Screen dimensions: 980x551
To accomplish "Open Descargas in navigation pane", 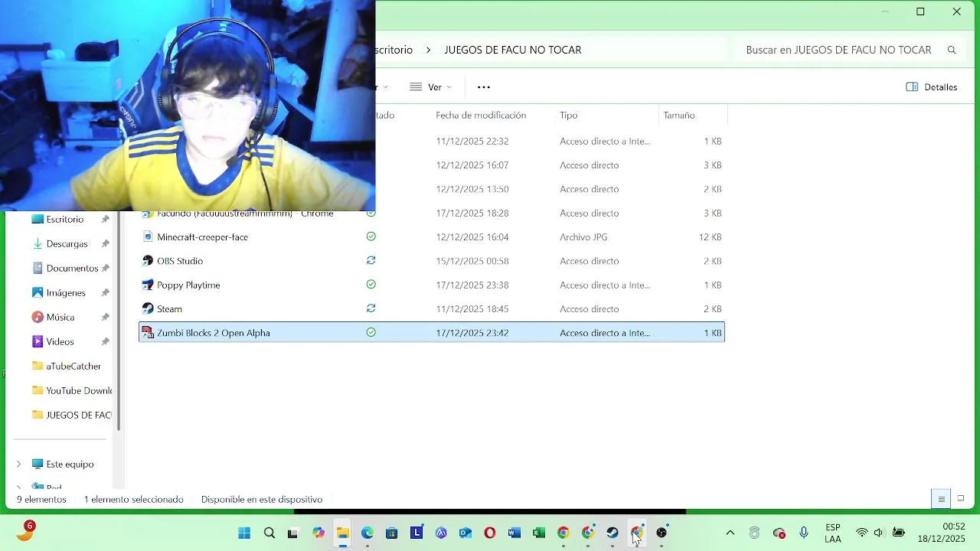I will (67, 244).
